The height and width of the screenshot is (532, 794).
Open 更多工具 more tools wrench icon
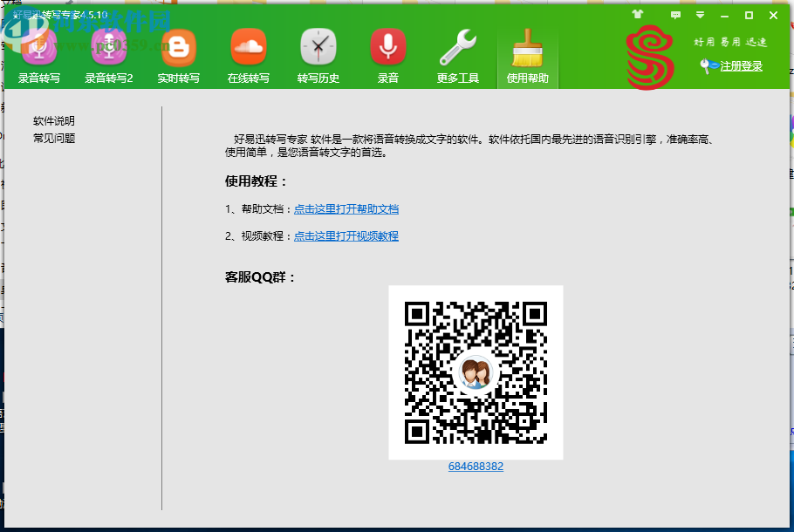tap(460, 52)
